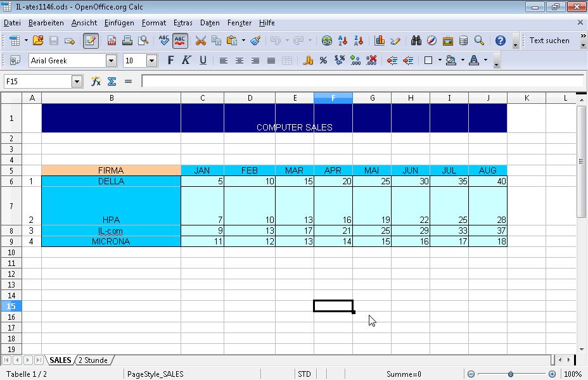Image resolution: width=588 pixels, height=380 pixels.
Task: Open the data sources view
Action: 463,41
